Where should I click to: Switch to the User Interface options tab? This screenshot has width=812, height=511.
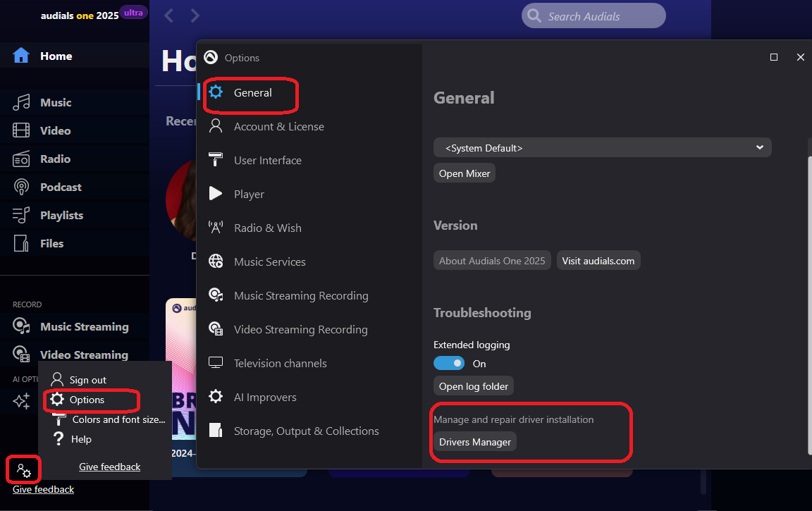[268, 160]
